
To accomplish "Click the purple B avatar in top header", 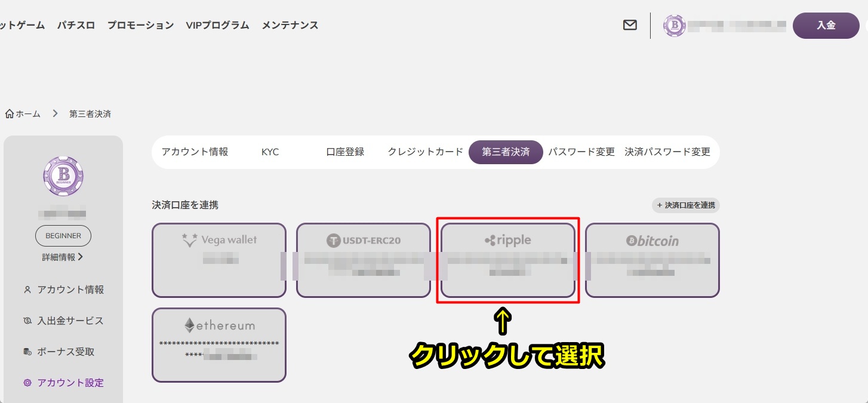I will 675,26.
